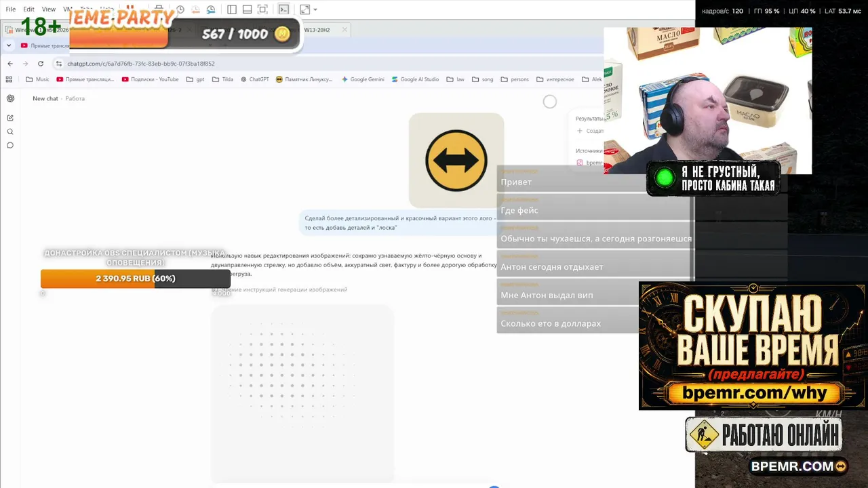Search chats with the magnifier icon
This screenshot has width=868, height=488.
[10, 131]
